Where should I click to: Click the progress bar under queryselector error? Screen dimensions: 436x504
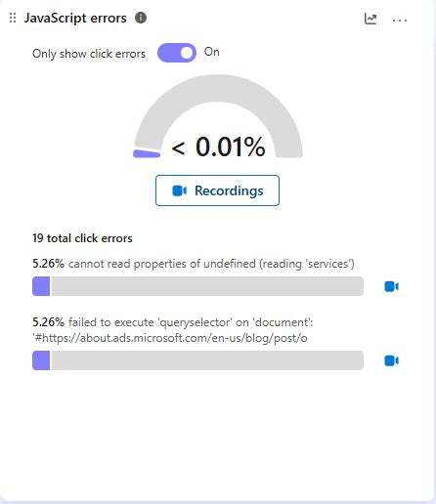pos(197,360)
